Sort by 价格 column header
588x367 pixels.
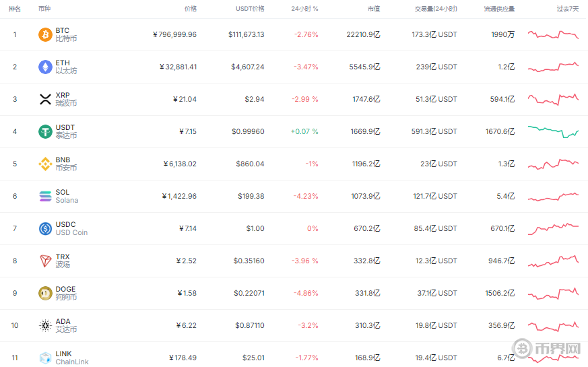[x=190, y=9]
